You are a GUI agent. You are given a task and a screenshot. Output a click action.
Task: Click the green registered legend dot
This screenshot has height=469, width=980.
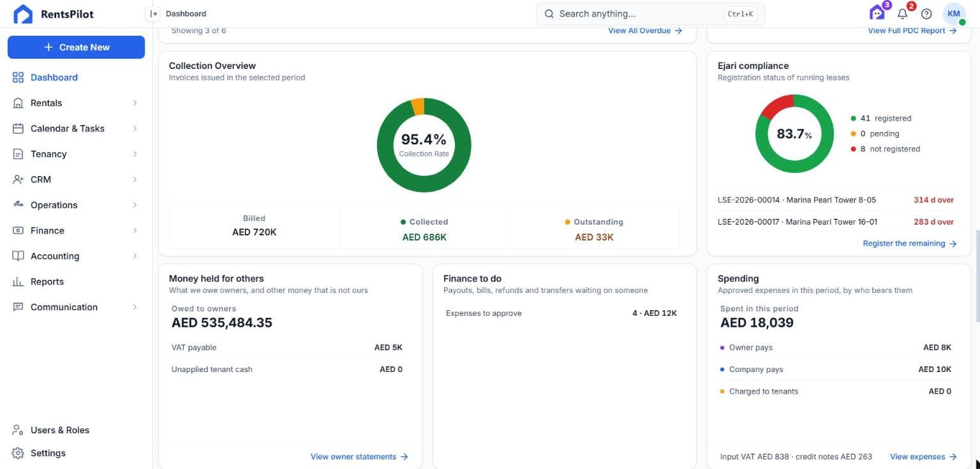point(853,119)
